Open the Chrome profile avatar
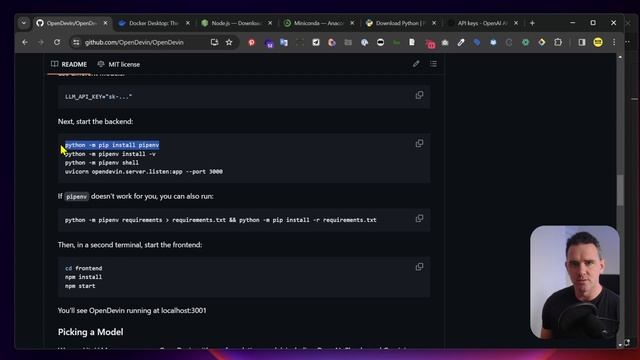 tap(598, 42)
